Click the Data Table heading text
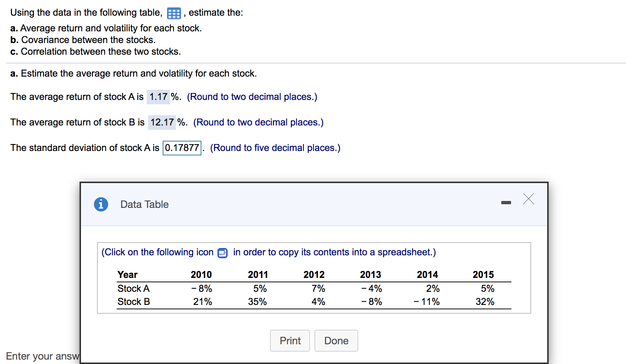Viewport: 626px width, 364px height. pyautogui.click(x=144, y=204)
